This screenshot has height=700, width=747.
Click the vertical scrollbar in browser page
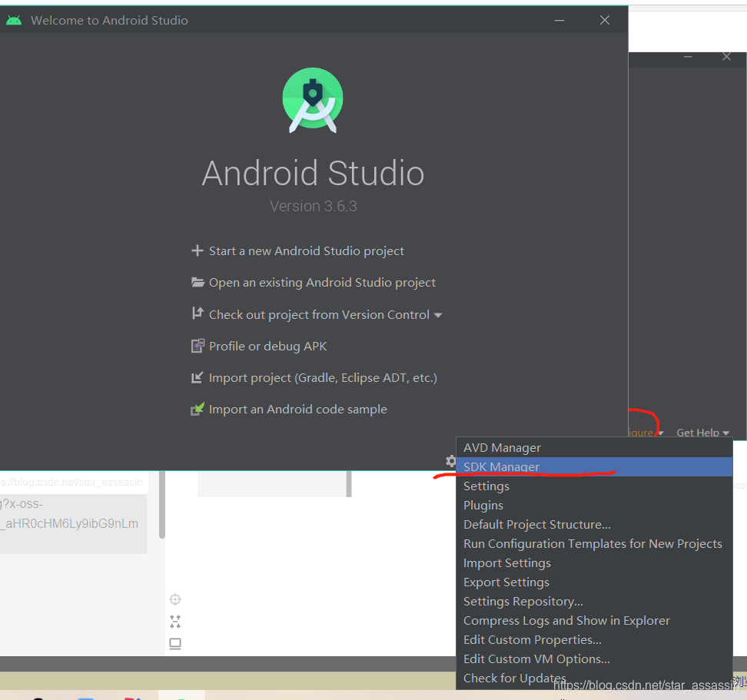click(162, 504)
